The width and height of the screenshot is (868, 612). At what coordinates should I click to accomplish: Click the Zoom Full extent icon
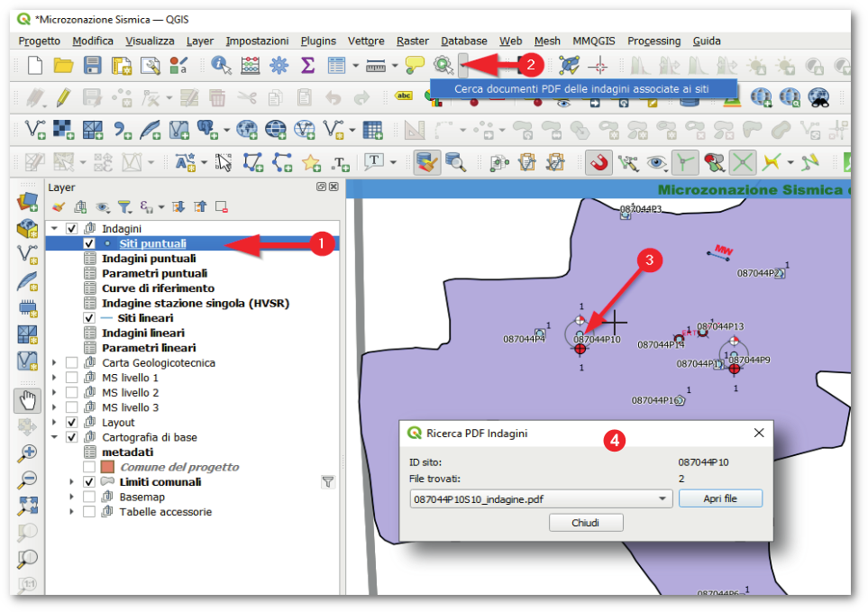(x=27, y=506)
